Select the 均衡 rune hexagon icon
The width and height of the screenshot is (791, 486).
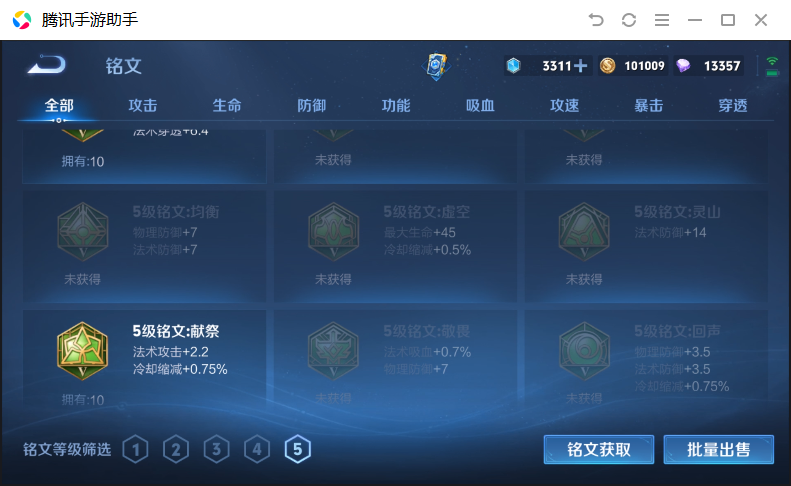pyautogui.click(x=83, y=232)
